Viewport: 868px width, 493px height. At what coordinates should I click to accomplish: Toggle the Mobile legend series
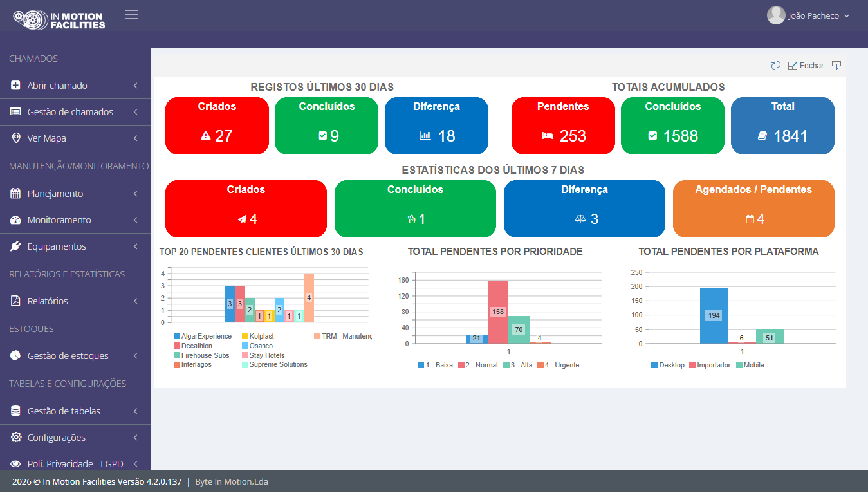tap(750, 365)
